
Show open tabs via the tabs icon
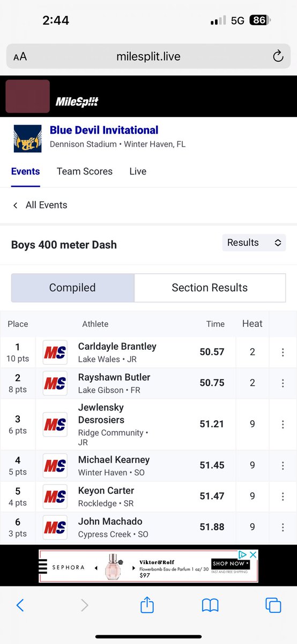[x=273, y=605]
